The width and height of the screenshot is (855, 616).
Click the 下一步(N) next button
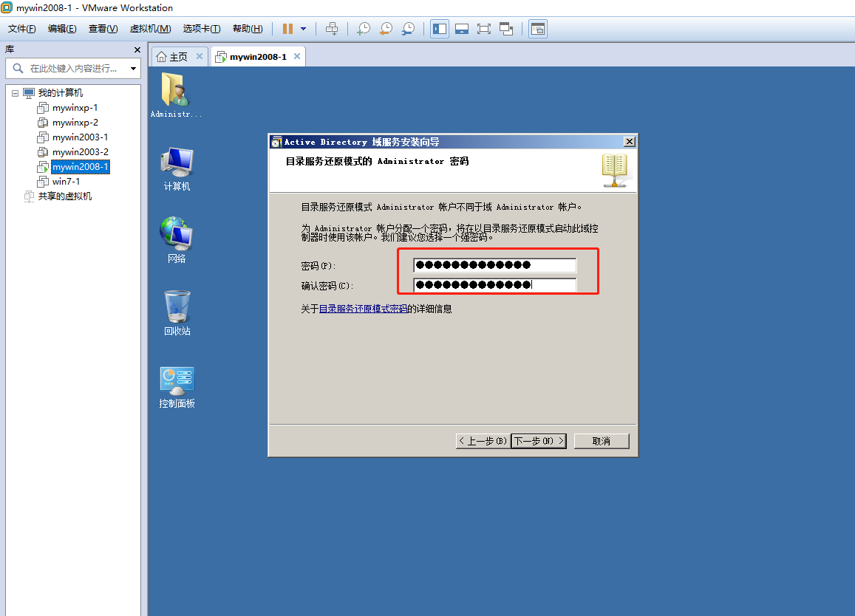click(x=539, y=441)
